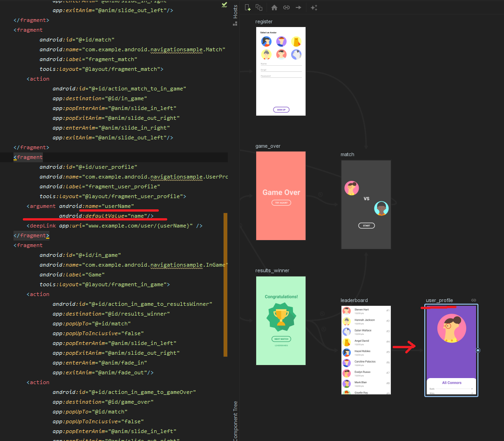Click the action_match_to_in_game id line

click(119, 89)
